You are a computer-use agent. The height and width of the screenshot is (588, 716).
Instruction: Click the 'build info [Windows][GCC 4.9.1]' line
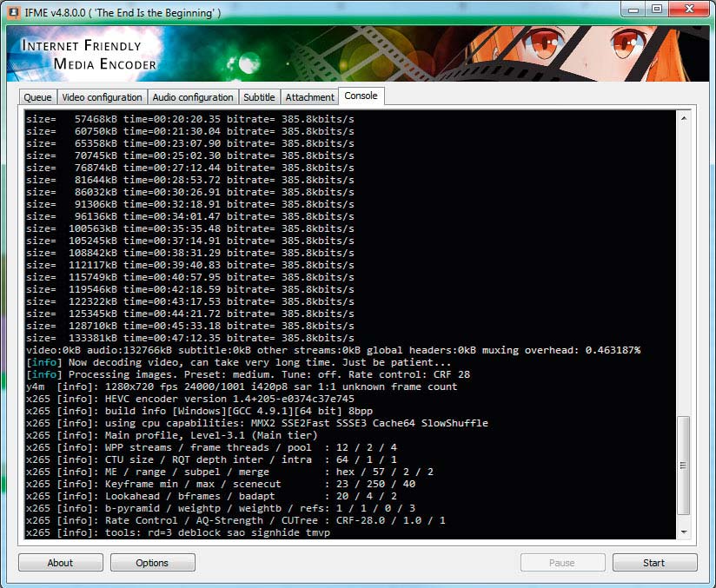(x=199, y=412)
